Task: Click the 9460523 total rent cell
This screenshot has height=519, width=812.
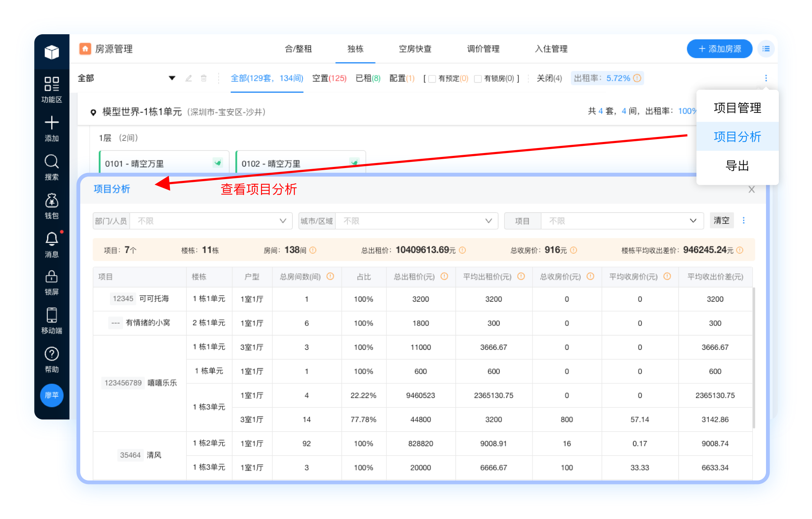Action: pos(420,395)
